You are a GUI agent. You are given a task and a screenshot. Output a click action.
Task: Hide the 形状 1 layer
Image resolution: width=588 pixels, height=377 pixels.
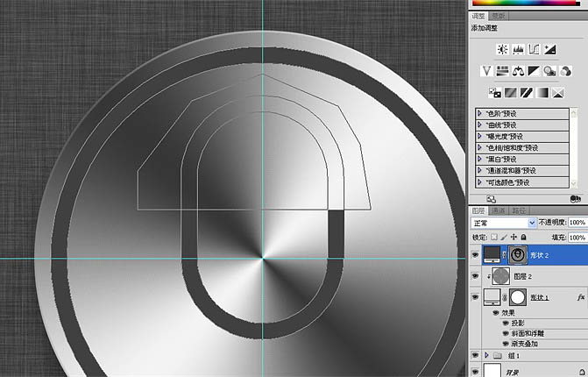pos(475,297)
